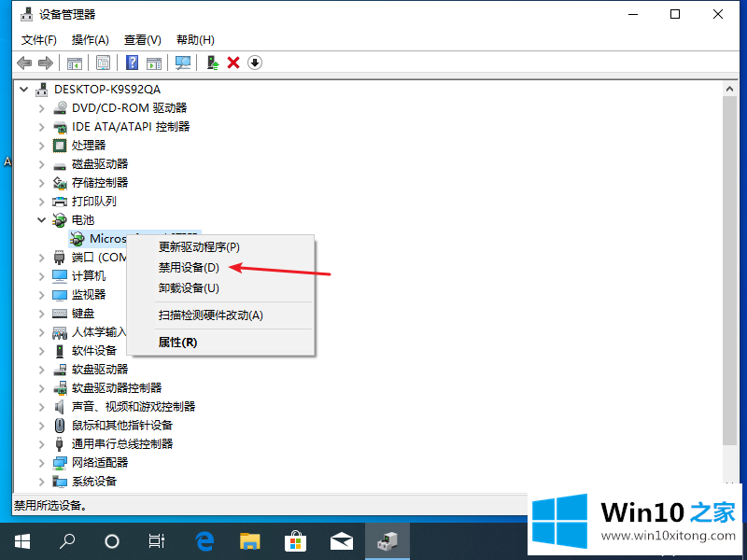Open taskbar search magnifier
The image size is (747, 560).
(66, 541)
